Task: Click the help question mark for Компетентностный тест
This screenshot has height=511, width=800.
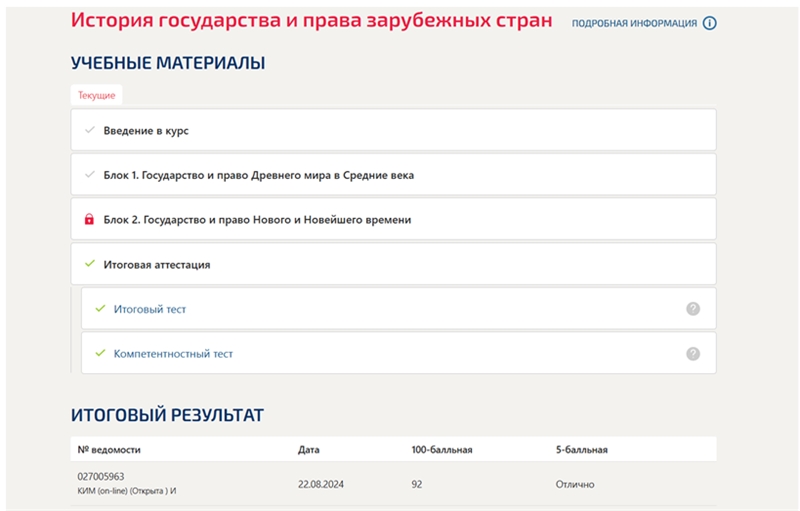Action: (693, 353)
